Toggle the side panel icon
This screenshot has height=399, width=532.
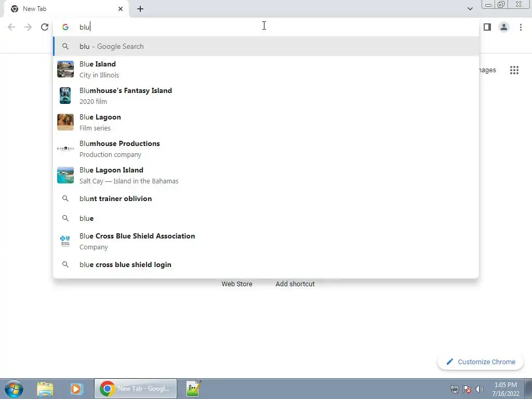tap(487, 27)
